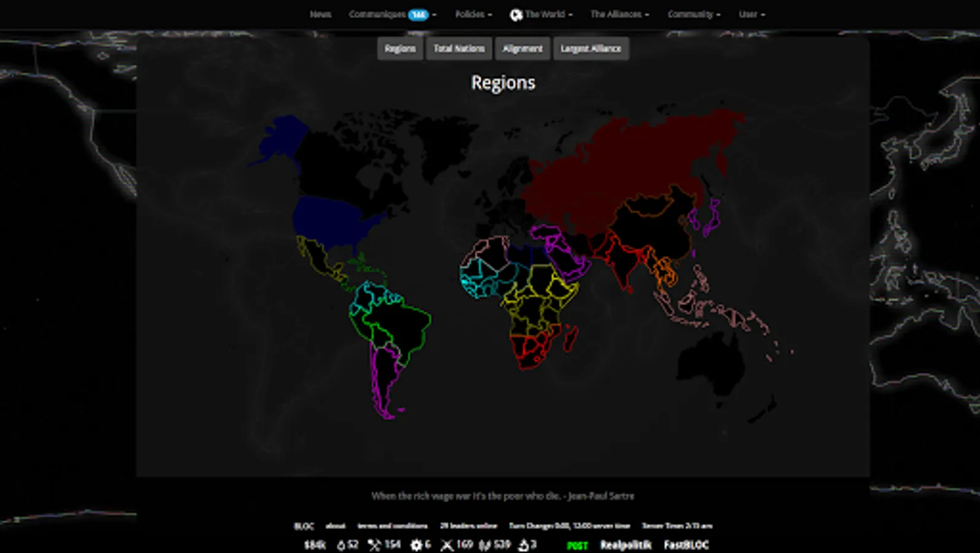Screen dimensions: 980x553
Task: Switch to the Total Nations map
Action: pyautogui.click(x=459, y=49)
